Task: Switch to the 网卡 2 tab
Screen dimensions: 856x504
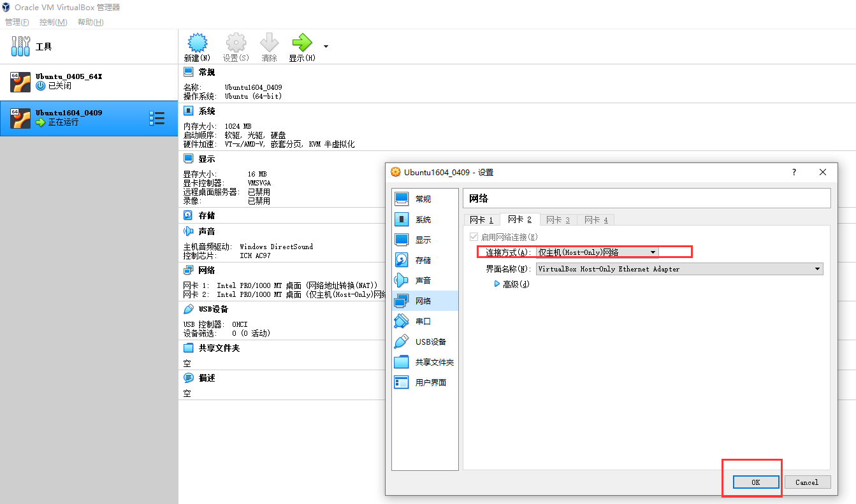Action: pos(519,219)
